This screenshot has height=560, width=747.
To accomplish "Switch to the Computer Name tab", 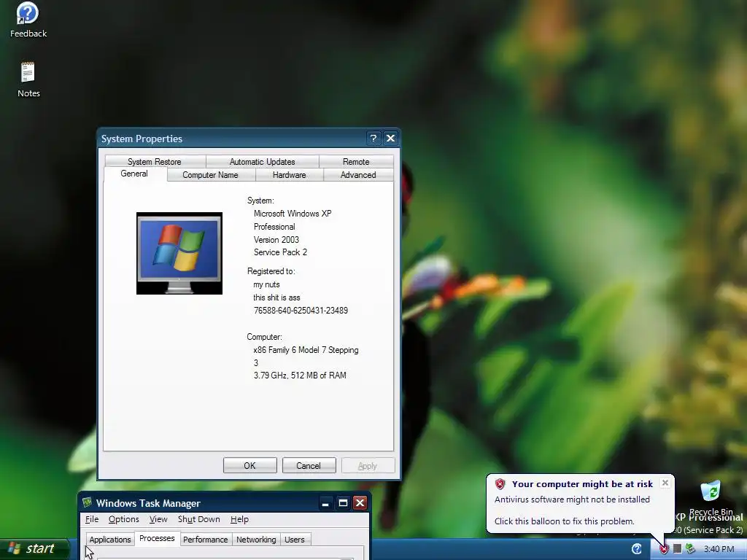I will click(210, 175).
